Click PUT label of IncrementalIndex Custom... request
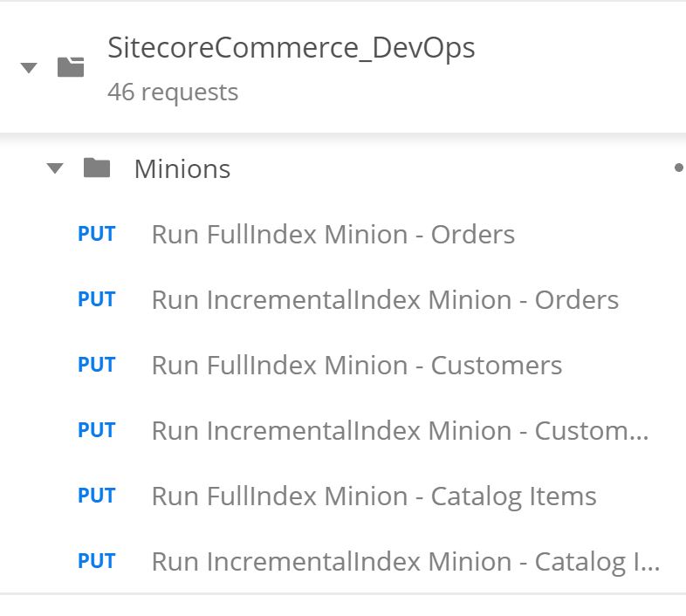 point(96,430)
